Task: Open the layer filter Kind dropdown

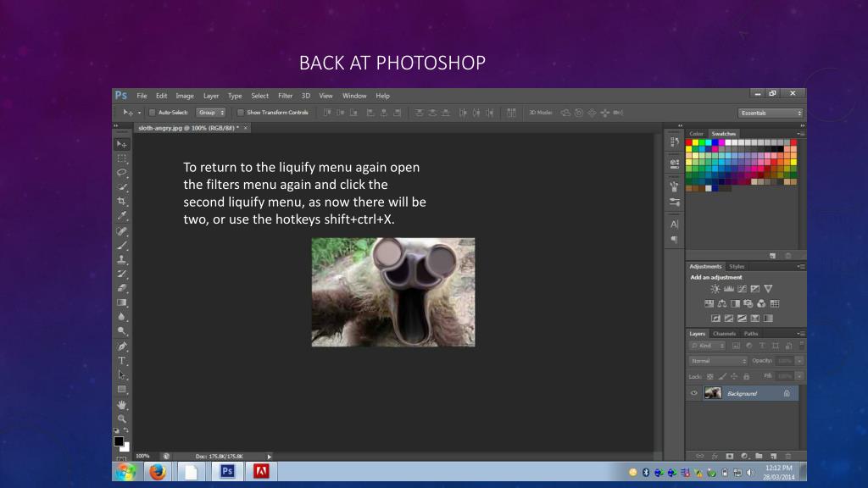Action: (x=708, y=346)
